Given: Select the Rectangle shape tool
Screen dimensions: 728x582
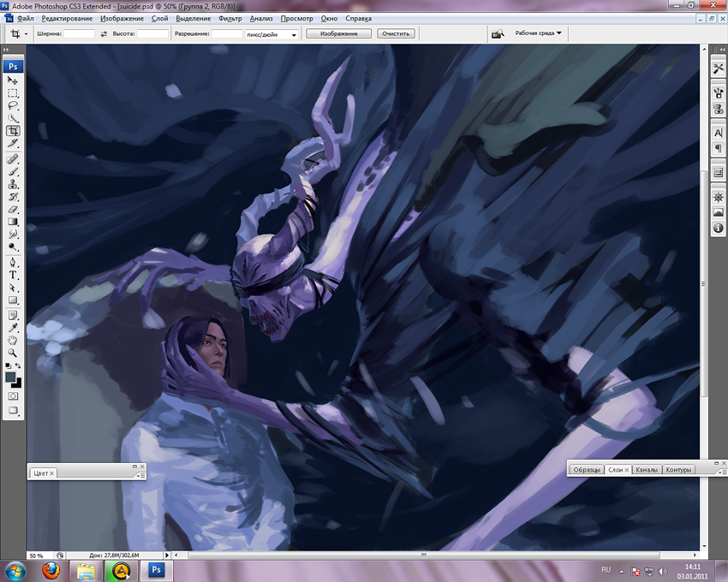Looking at the screenshot, I should coord(13,300).
